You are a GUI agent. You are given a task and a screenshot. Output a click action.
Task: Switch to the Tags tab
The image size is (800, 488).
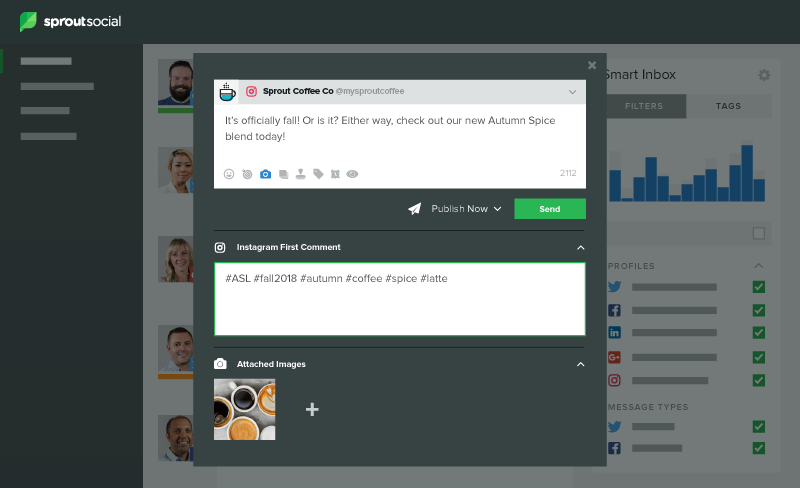click(x=729, y=106)
